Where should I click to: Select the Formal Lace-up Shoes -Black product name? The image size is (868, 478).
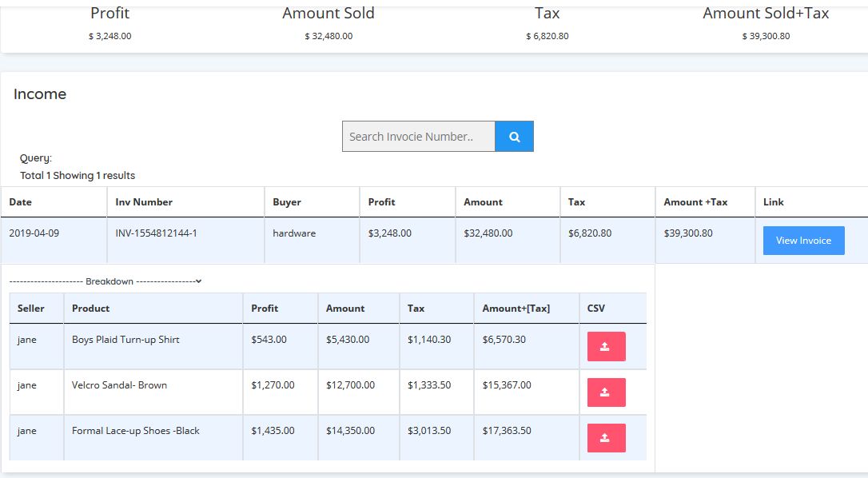[136, 431]
